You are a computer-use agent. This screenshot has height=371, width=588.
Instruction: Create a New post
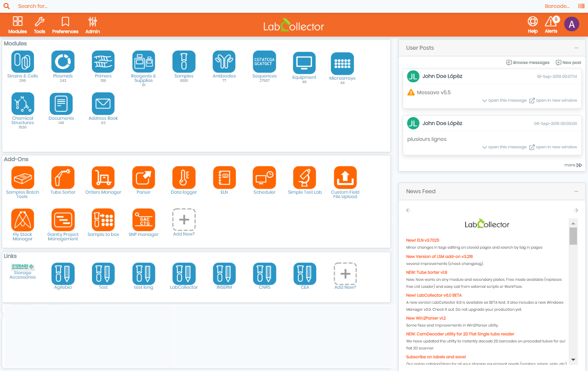click(569, 62)
